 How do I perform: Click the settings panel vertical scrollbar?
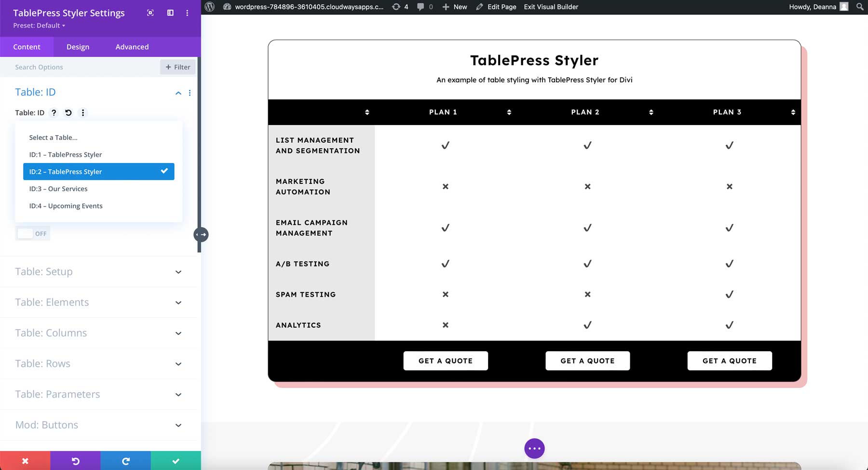(x=199, y=154)
